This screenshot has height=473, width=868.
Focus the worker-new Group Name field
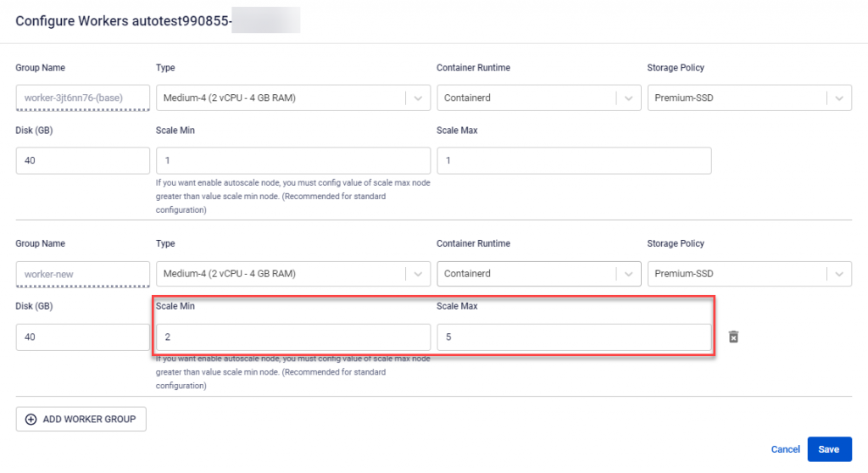(82, 274)
